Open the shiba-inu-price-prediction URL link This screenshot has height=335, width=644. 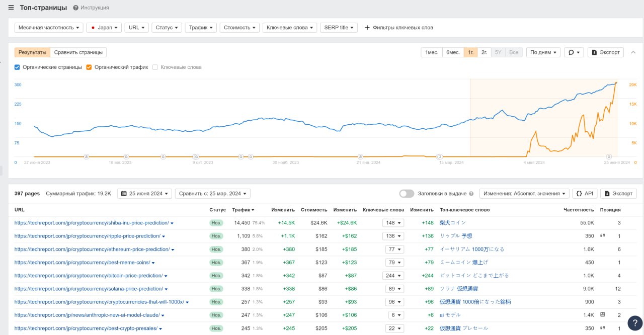pos(91,223)
